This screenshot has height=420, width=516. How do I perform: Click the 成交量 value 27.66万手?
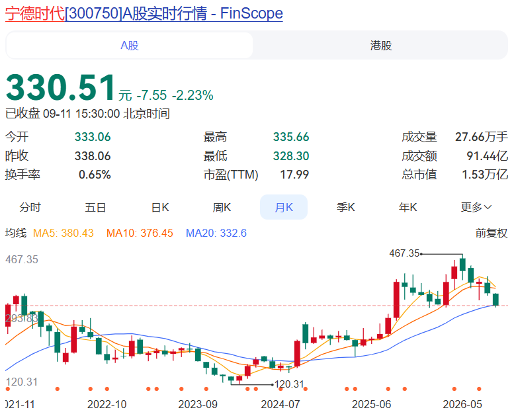coord(482,137)
